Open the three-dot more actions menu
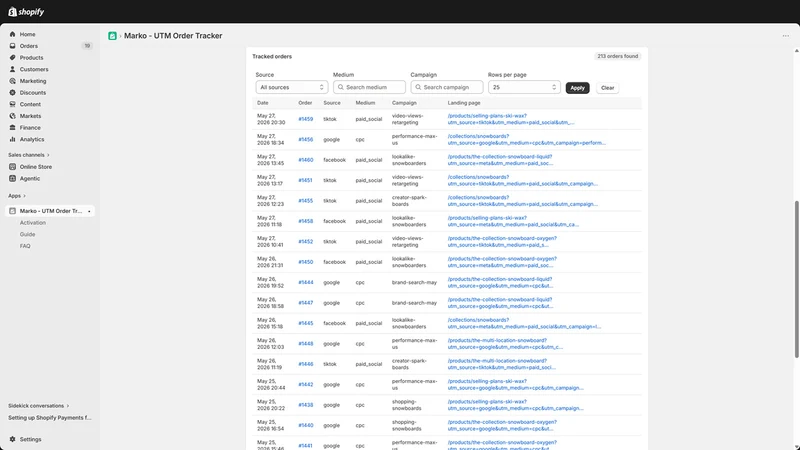 point(785,36)
